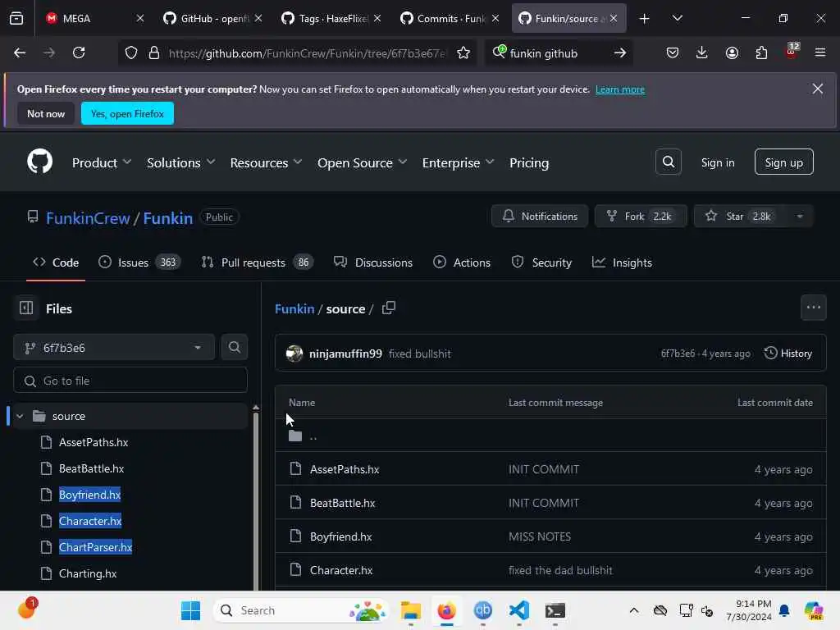This screenshot has width=840, height=630.
Task: Go to parent directory row
Action: coord(550,435)
